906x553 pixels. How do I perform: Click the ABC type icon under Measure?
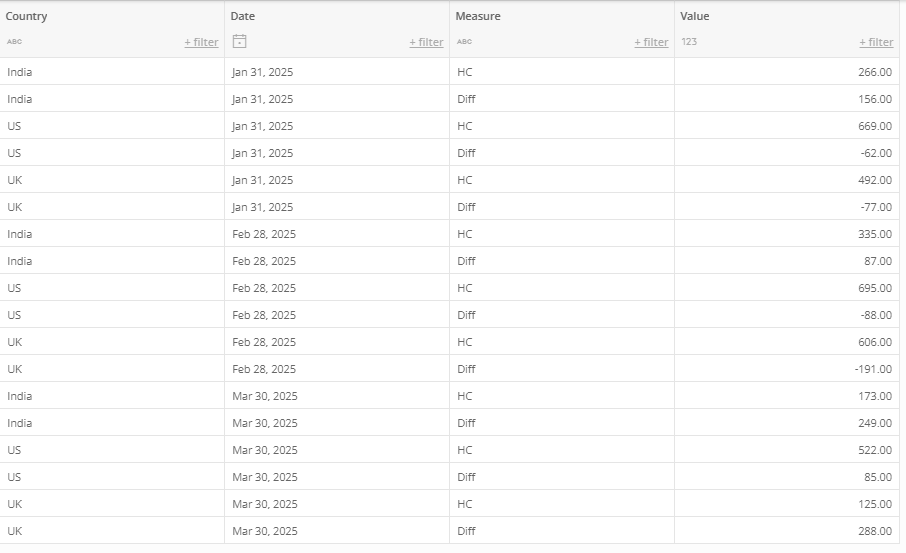pyautogui.click(x=464, y=42)
